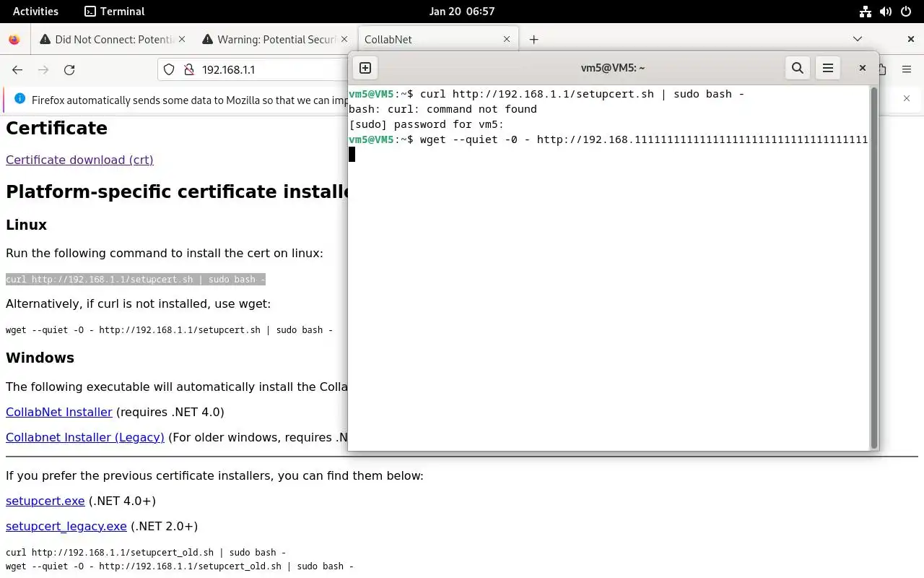Download setupcert.exe link
Screen dimensions: 924x578
[45, 501]
